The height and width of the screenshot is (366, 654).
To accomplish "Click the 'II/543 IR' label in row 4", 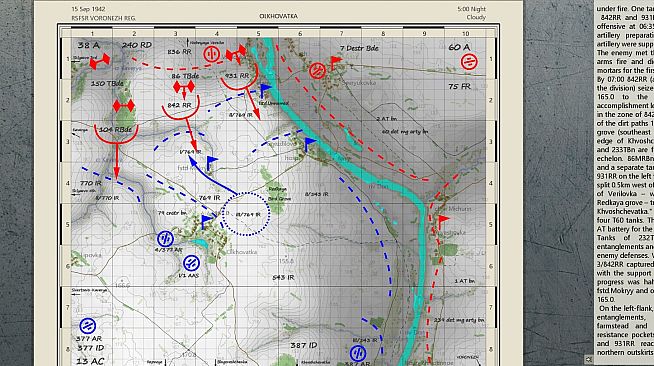I will click(x=317, y=194).
